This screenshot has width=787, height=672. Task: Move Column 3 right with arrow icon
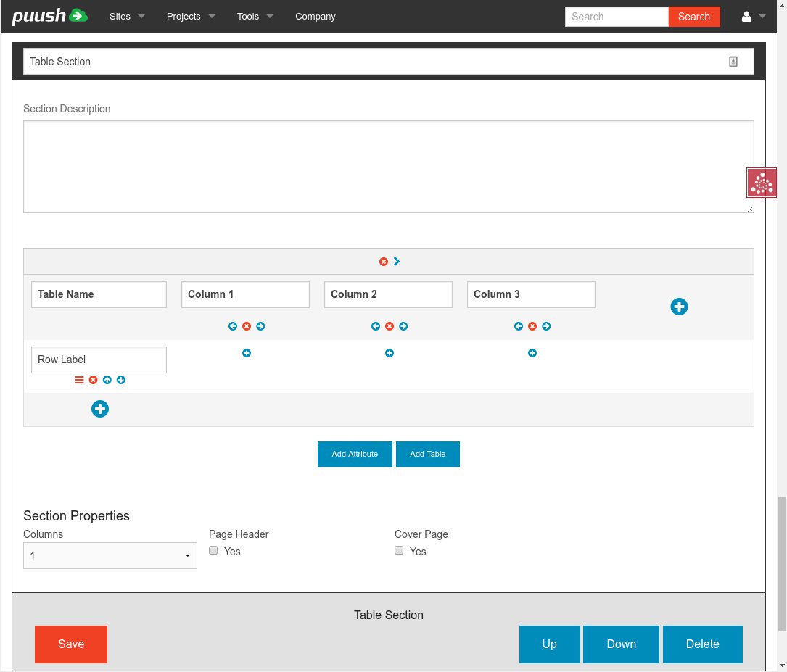pos(546,326)
